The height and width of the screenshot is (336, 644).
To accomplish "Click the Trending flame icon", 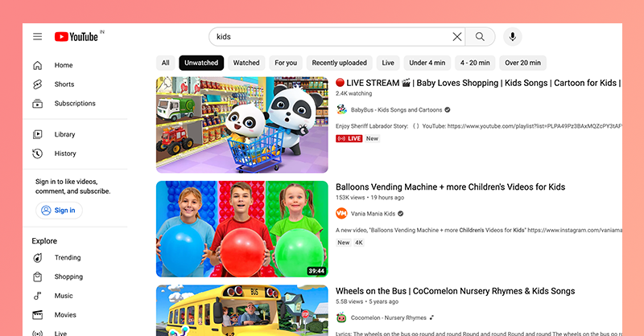I will (37, 258).
